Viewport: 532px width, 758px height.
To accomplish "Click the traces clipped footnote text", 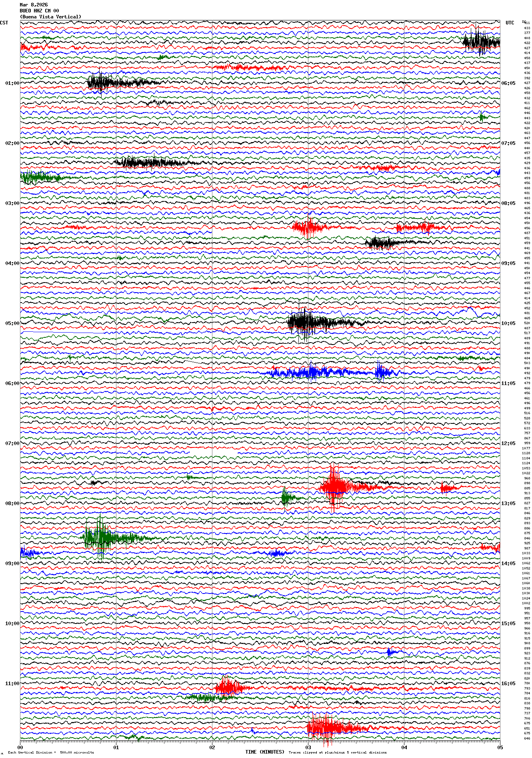I will coord(338,752).
